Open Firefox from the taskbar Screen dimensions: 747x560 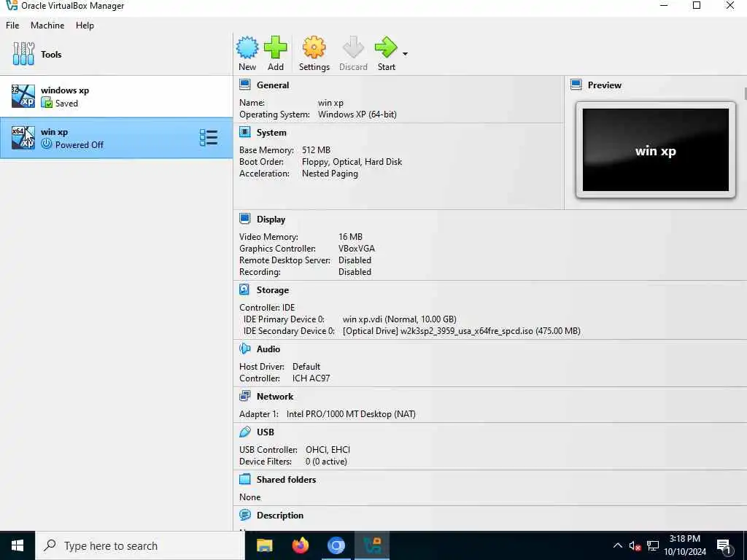point(300,545)
